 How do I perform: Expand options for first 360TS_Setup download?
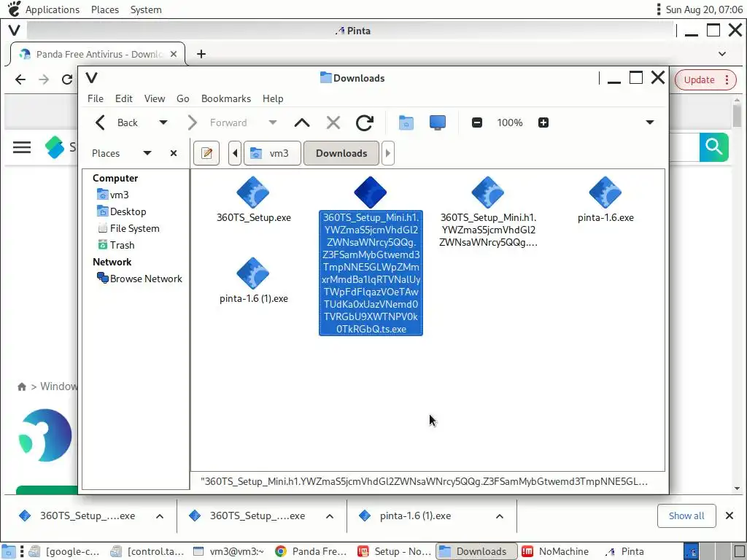(160, 516)
